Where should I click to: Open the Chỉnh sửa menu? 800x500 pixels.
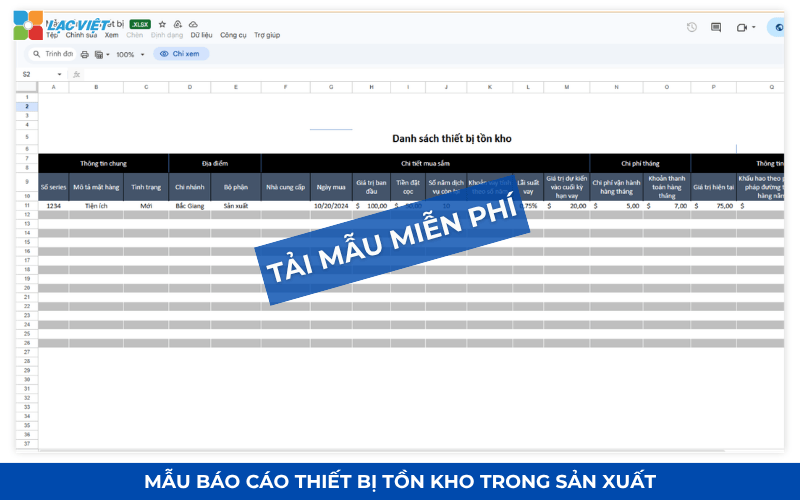[x=81, y=35]
